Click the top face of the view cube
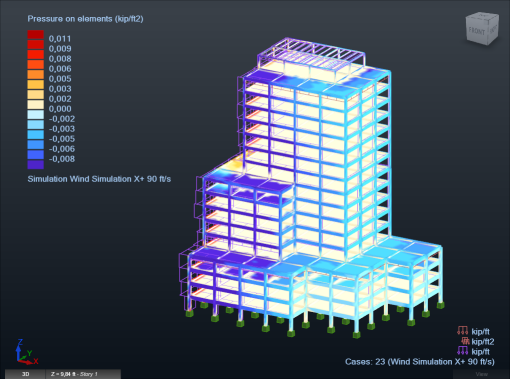510x379 pixels. point(483,16)
